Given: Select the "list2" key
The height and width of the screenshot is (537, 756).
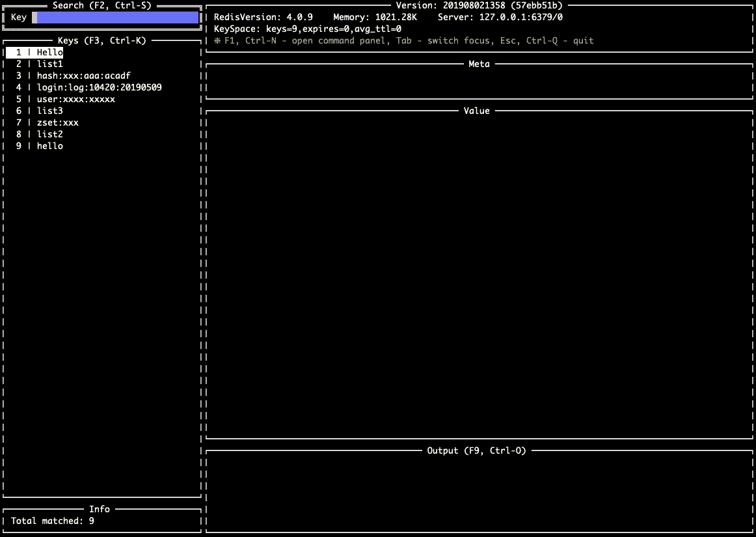Looking at the screenshot, I should tap(49, 134).
